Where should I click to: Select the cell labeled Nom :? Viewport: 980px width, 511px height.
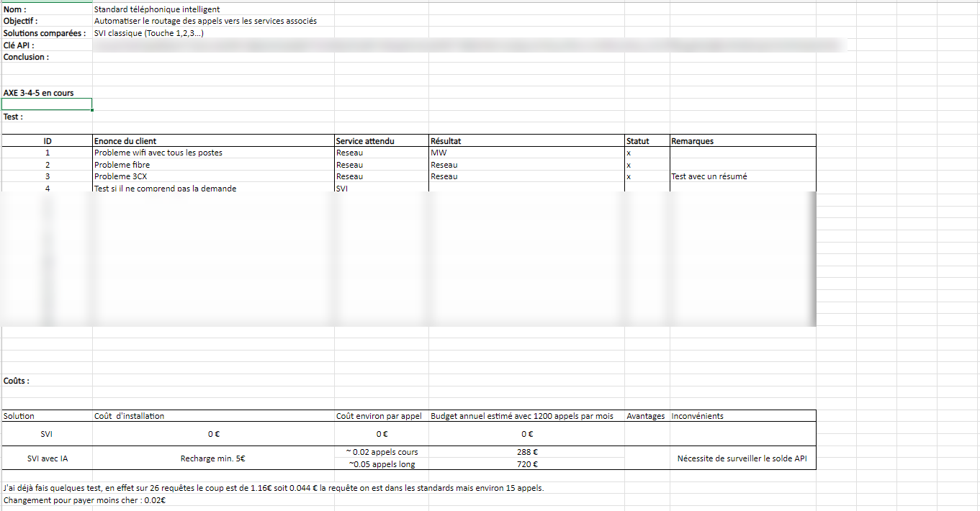click(x=47, y=9)
